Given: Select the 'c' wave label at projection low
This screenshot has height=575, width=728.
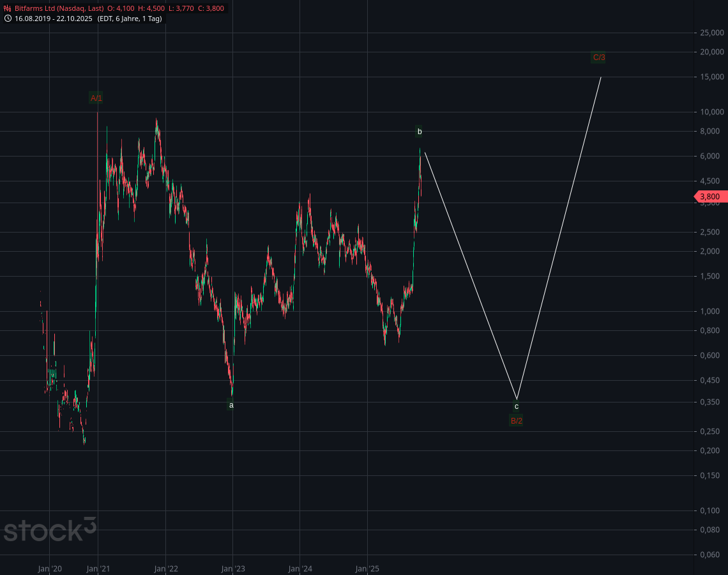Looking at the screenshot, I should [517, 406].
